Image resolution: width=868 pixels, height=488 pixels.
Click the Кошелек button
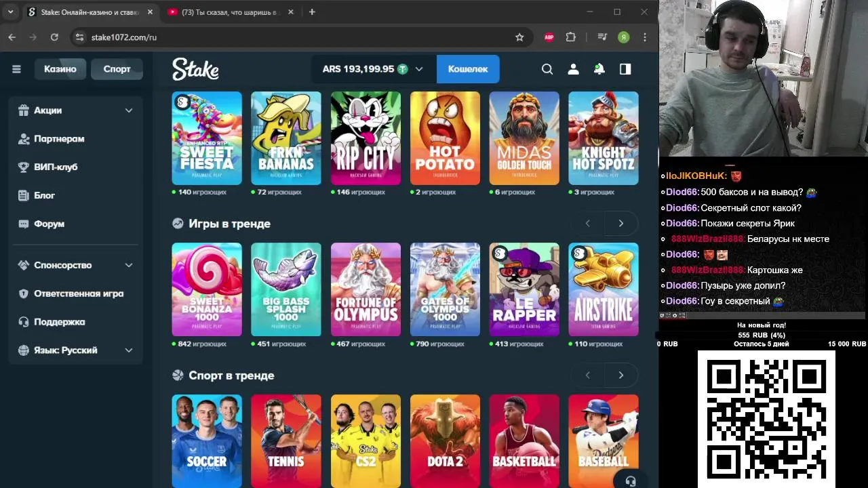(468, 69)
